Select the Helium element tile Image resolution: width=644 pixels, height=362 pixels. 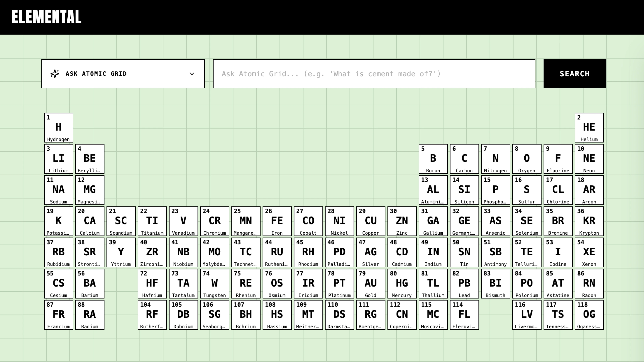589,127
